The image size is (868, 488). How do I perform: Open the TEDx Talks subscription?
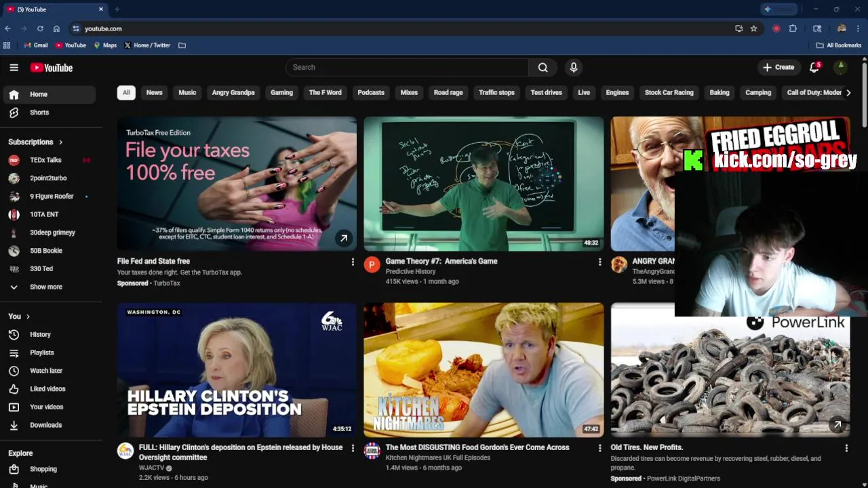click(50, 160)
